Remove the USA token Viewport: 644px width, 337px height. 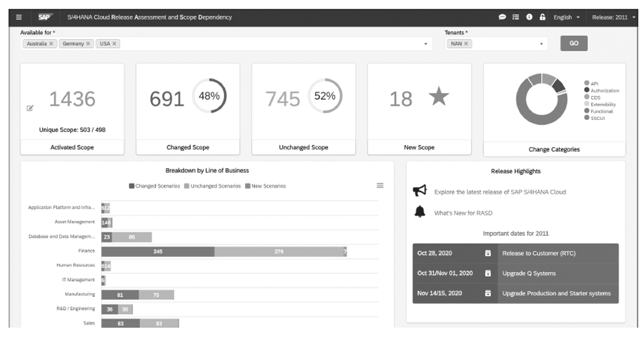114,44
